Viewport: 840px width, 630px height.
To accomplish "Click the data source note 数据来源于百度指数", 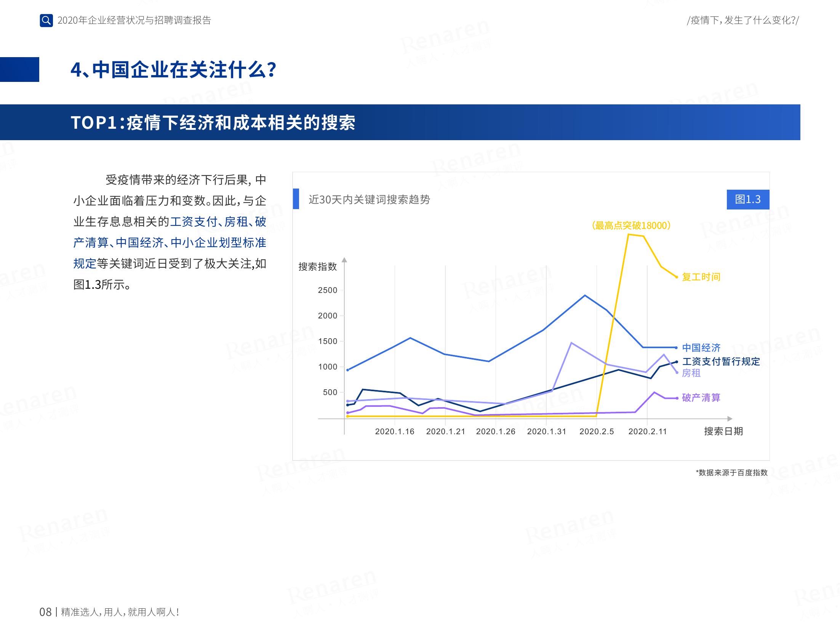I will 731,473.
